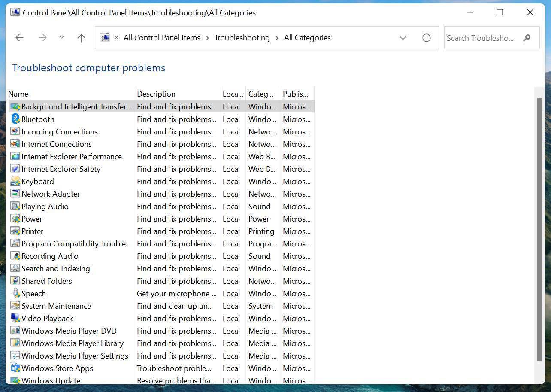Sort list by Description column header

(156, 94)
